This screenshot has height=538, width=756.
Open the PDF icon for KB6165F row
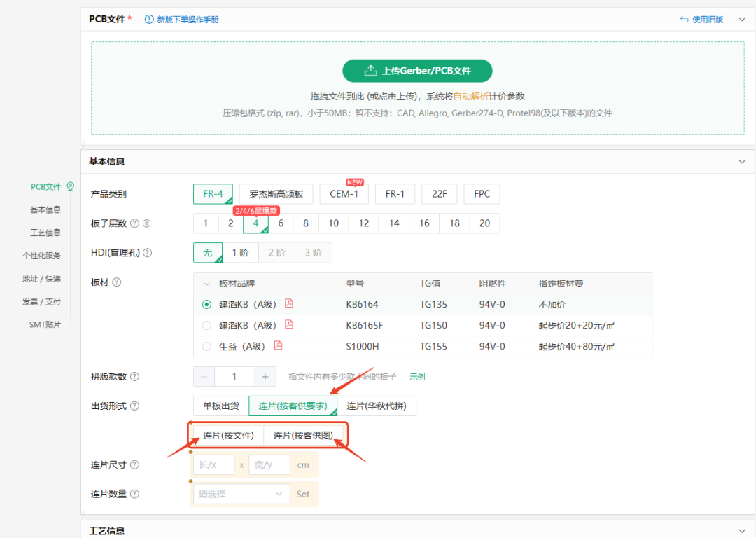(x=289, y=324)
